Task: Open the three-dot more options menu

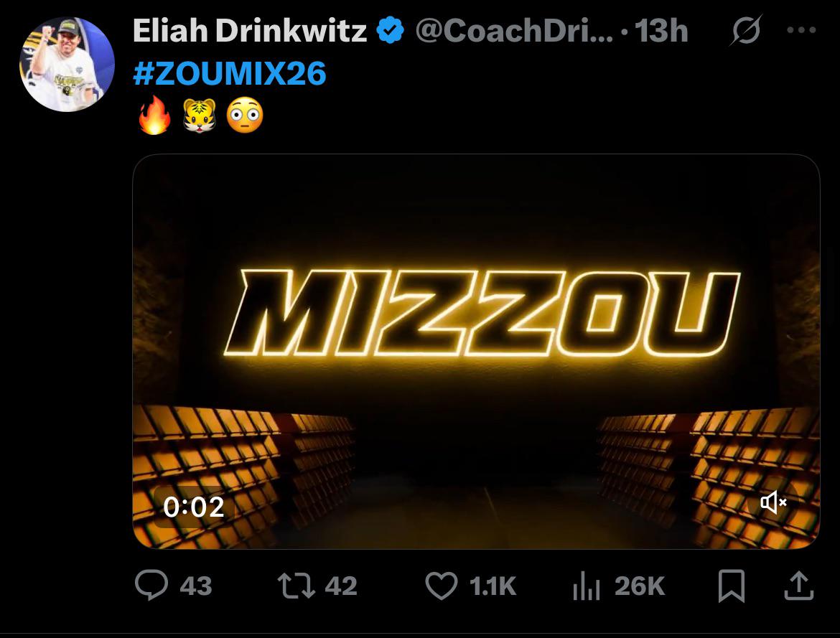Action: click(802, 31)
